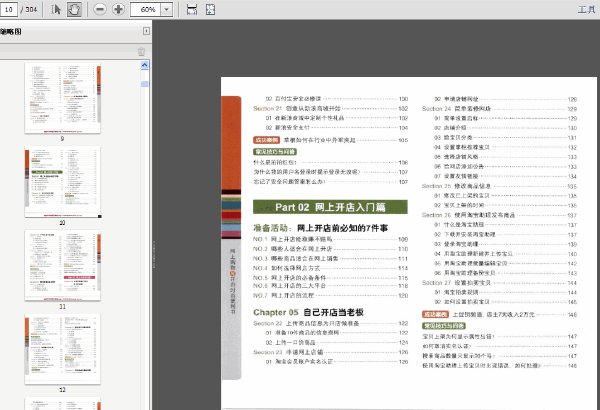Open page 10 thumbnail

63,182
